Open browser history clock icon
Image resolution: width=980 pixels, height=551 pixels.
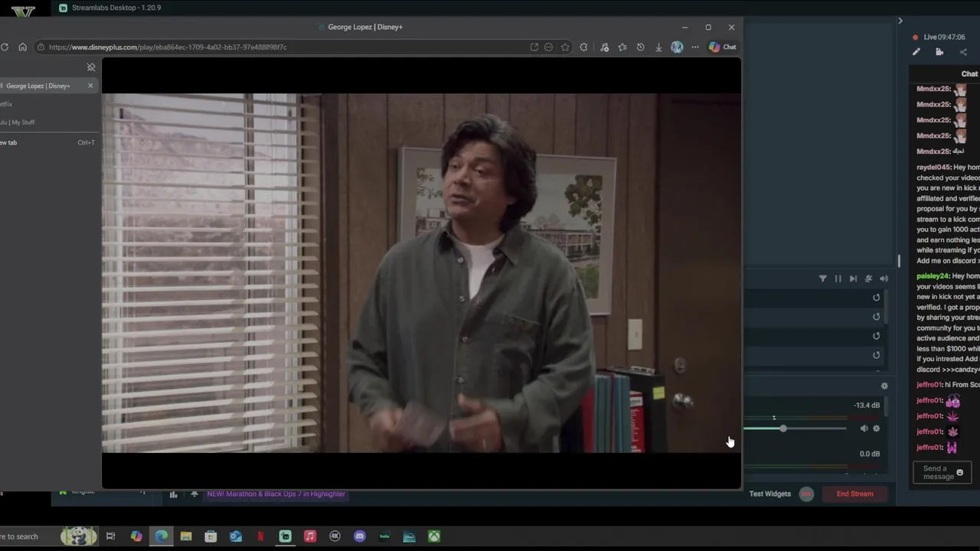pyautogui.click(x=641, y=47)
